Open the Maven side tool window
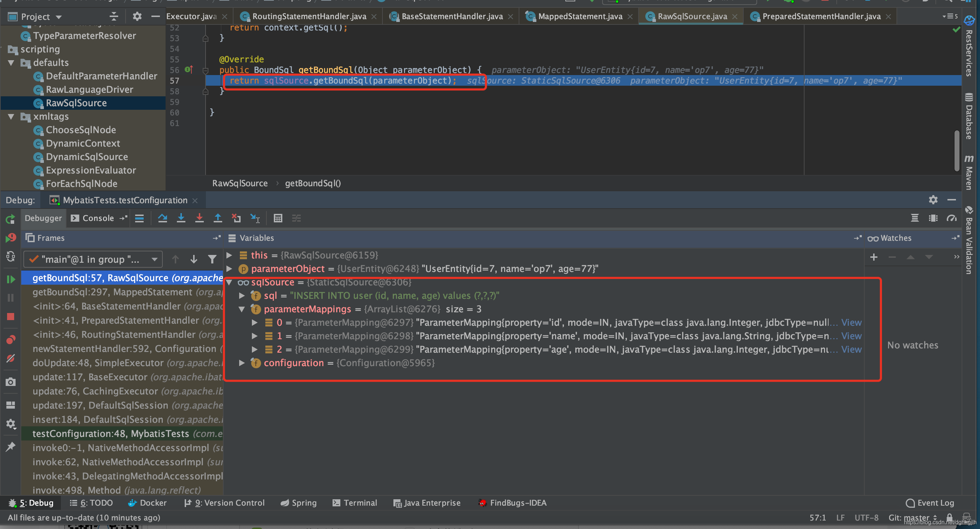980x529 pixels. (x=969, y=172)
